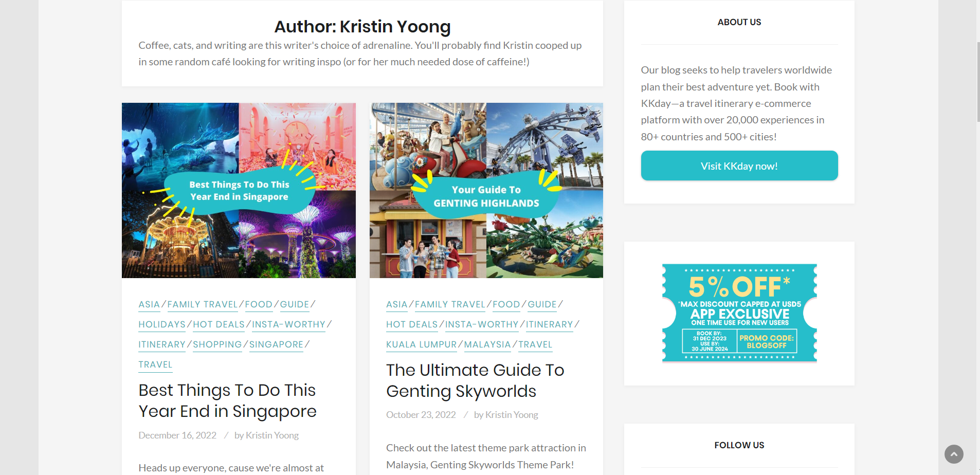Open the Singapore year end article thumbnail

(239, 190)
